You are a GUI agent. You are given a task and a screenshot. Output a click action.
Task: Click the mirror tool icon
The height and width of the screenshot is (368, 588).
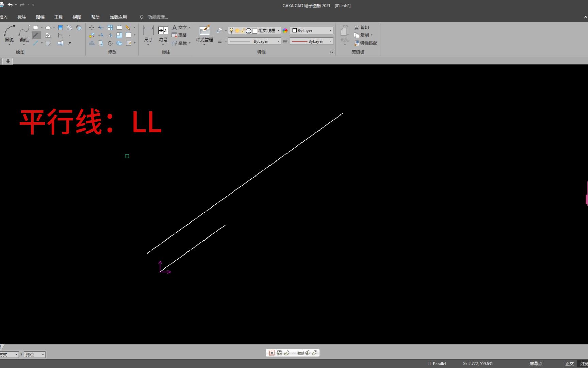pyautogui.click(x=110, y=35)
